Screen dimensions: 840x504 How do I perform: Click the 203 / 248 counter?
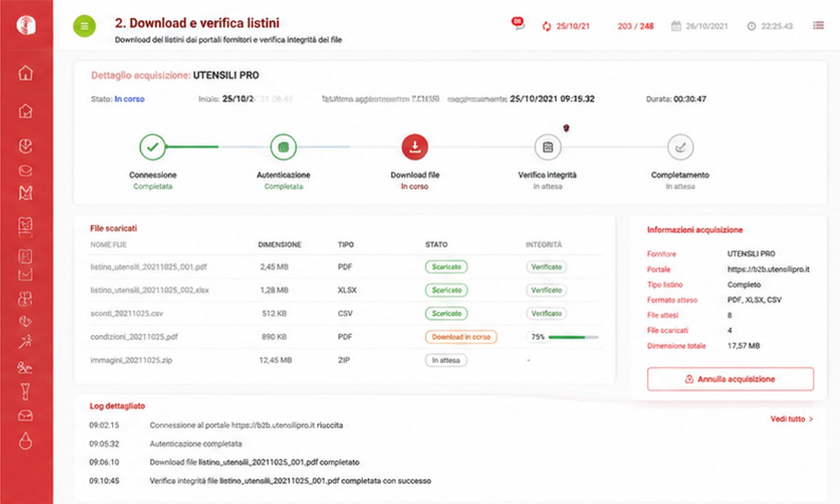click(635, 26)
